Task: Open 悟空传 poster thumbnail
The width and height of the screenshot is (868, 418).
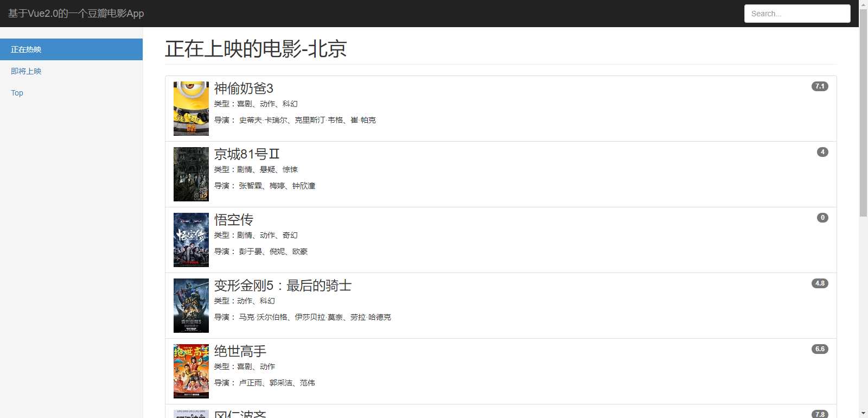Action: [191, 240]
